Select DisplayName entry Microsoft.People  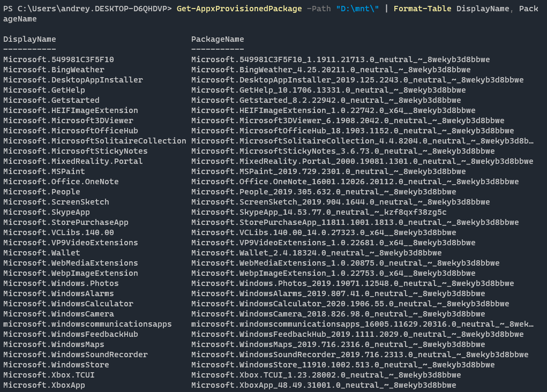pos(42,192)
